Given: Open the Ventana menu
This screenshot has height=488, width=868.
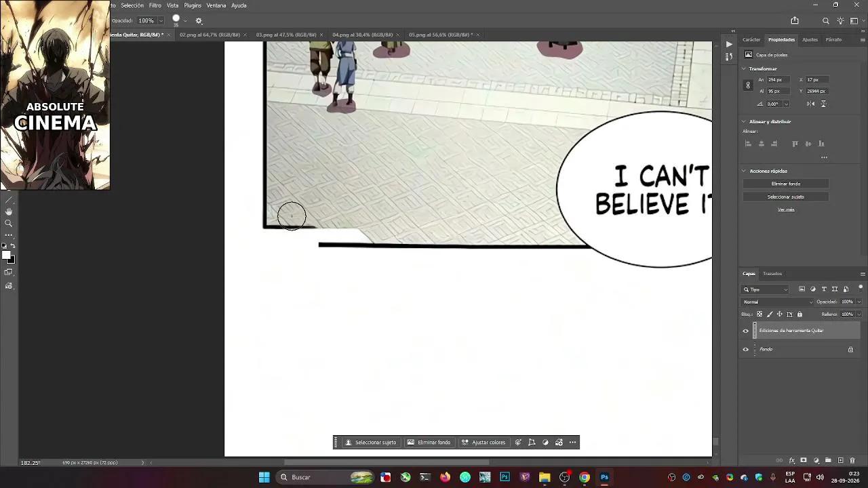Looking at the screenshot, I should (x=216, y=5).
